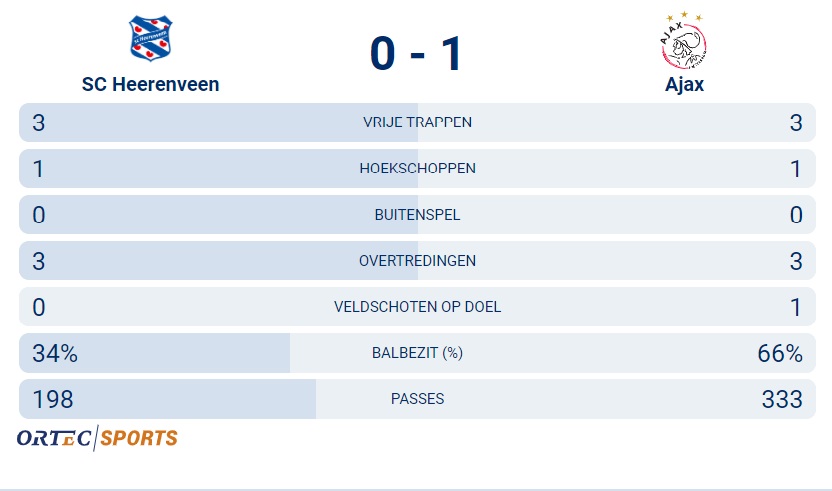Image resolution: width=832 pixels, height=491 pixels.
Task: Click the 0 - 1 match score
Action: 416,53
